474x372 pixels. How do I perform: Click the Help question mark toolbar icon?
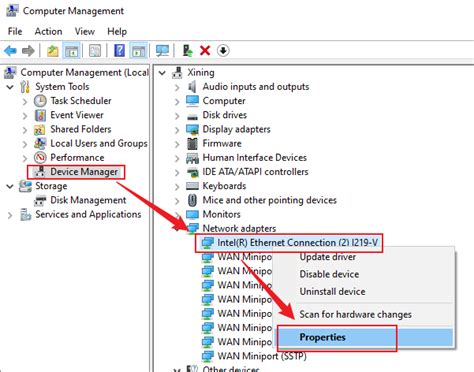point(119,51)
